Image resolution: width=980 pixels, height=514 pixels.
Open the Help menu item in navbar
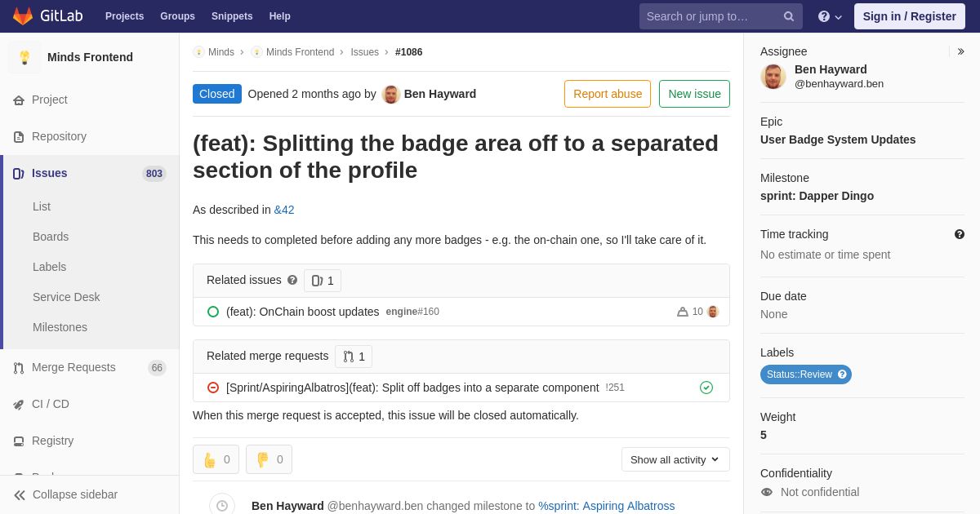(x=280, y=16)
